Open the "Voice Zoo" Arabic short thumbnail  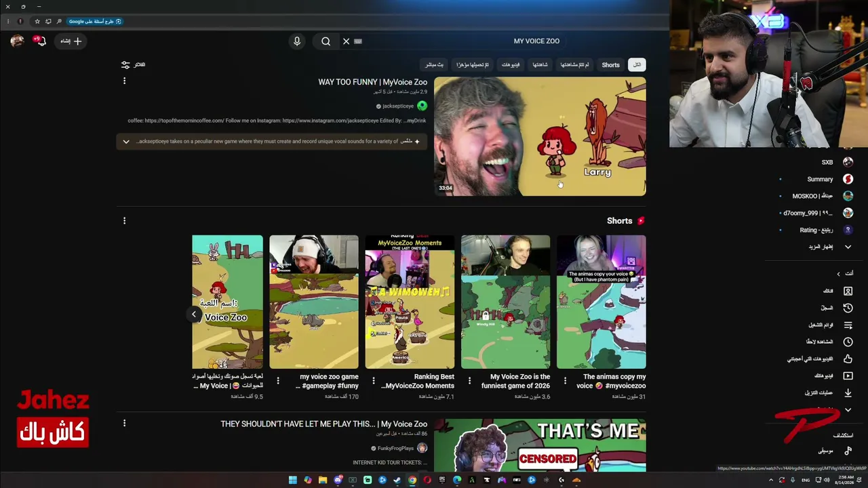point(227,302)
